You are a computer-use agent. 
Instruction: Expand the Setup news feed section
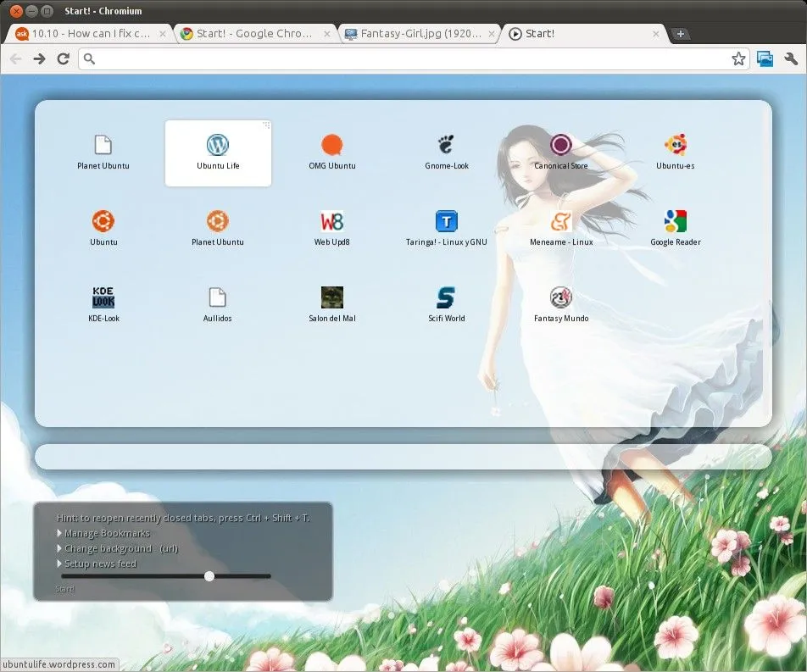click(99, 563)
